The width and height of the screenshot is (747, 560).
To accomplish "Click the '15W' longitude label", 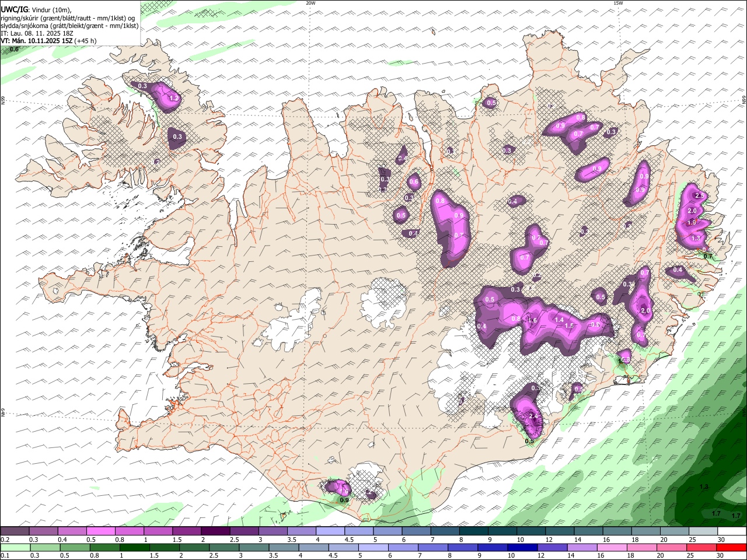I will (x=618, y=3).
